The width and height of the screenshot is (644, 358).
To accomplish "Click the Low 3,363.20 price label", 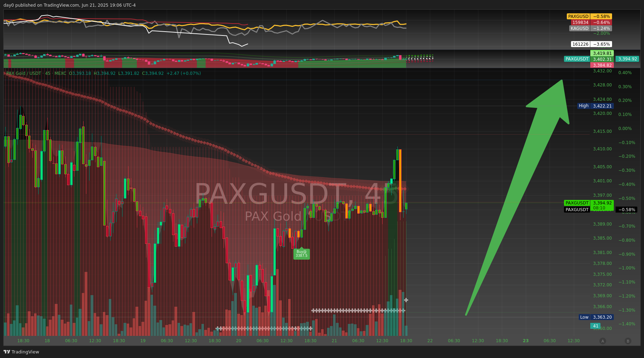I will click(x=596, y=317).
